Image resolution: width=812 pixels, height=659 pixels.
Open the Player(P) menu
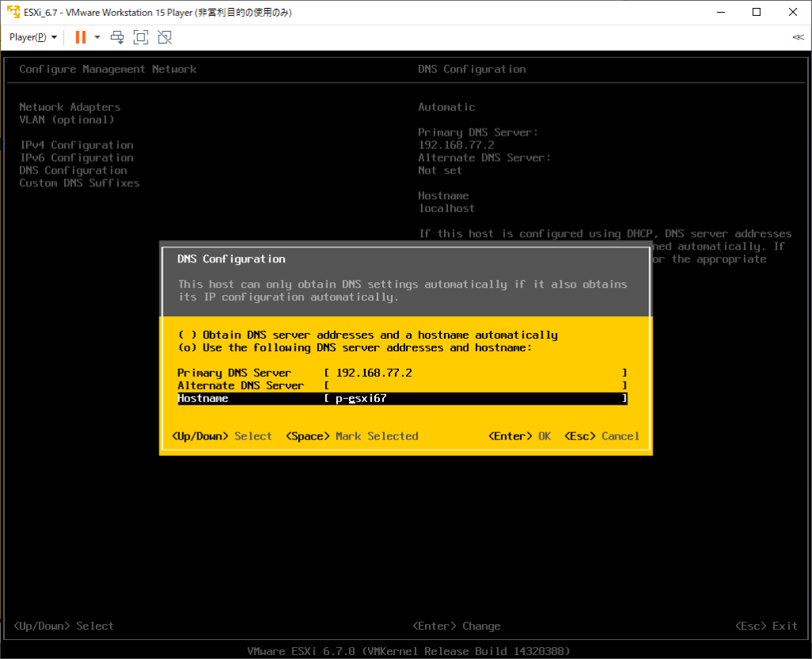pos(33,37)
